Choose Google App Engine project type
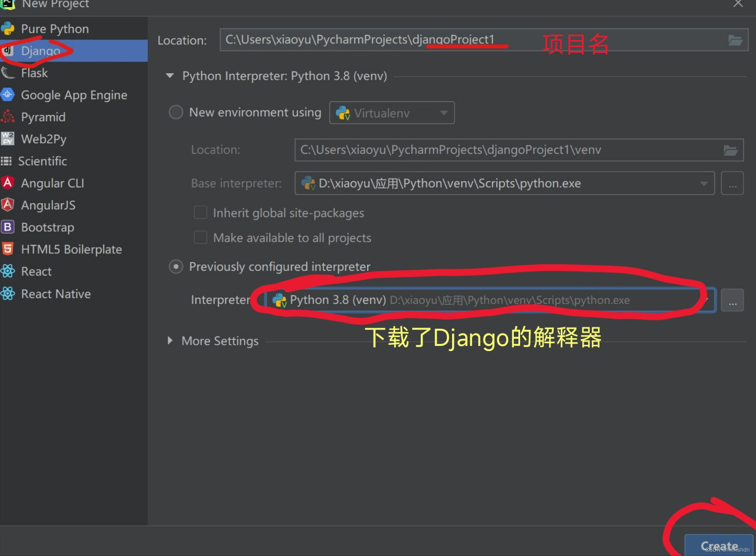The width and height of the screenshot is (756, 556). [74, 95]
